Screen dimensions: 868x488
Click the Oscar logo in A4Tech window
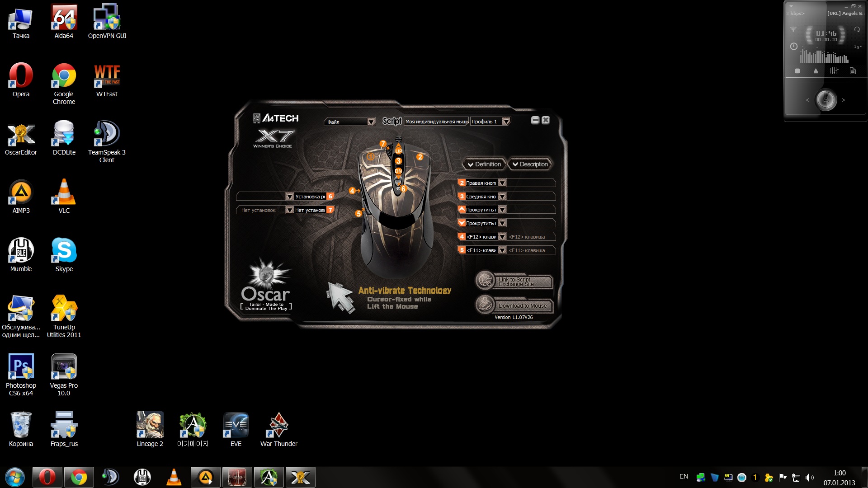point(266,286)
